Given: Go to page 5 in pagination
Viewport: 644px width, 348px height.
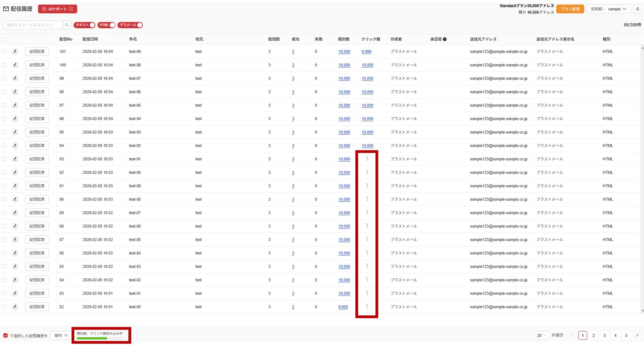Looking at the screenshot, I should [x=626, y=335].
